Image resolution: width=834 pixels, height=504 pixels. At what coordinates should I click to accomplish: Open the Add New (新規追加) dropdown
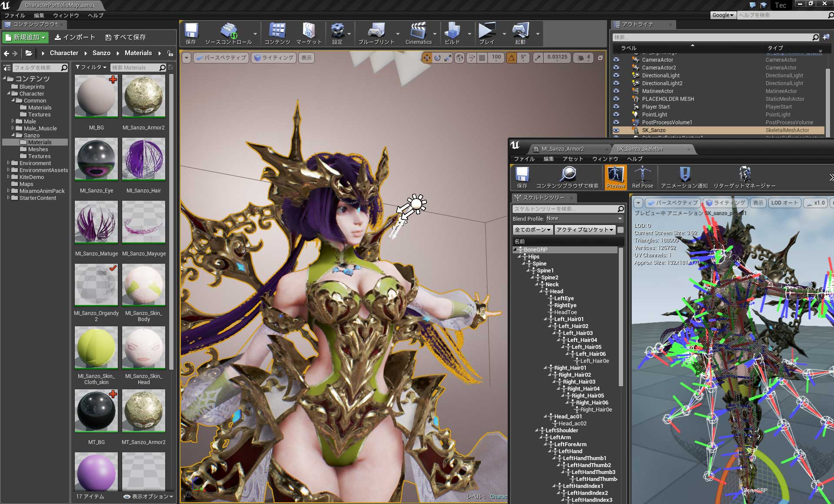pos(25,37)
